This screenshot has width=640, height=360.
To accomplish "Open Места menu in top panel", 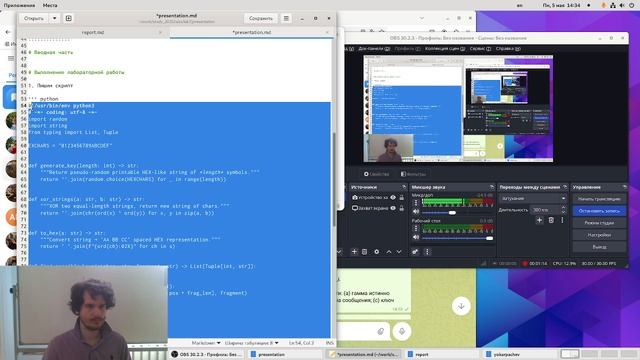I will [x=50, y=5].
